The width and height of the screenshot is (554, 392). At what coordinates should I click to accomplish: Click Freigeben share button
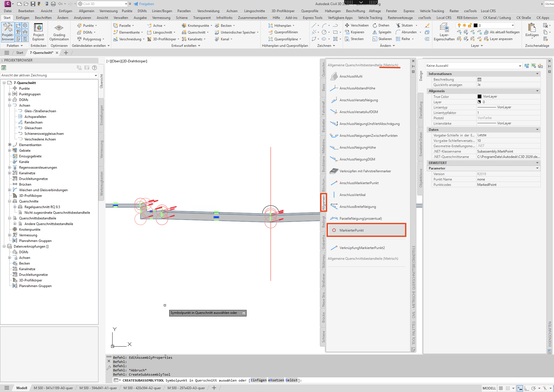coord(144,4)
